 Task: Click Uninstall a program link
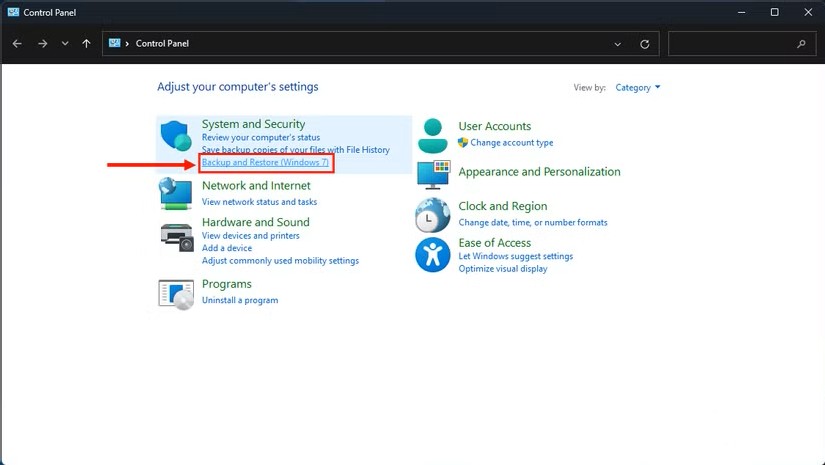pos(240,300)
